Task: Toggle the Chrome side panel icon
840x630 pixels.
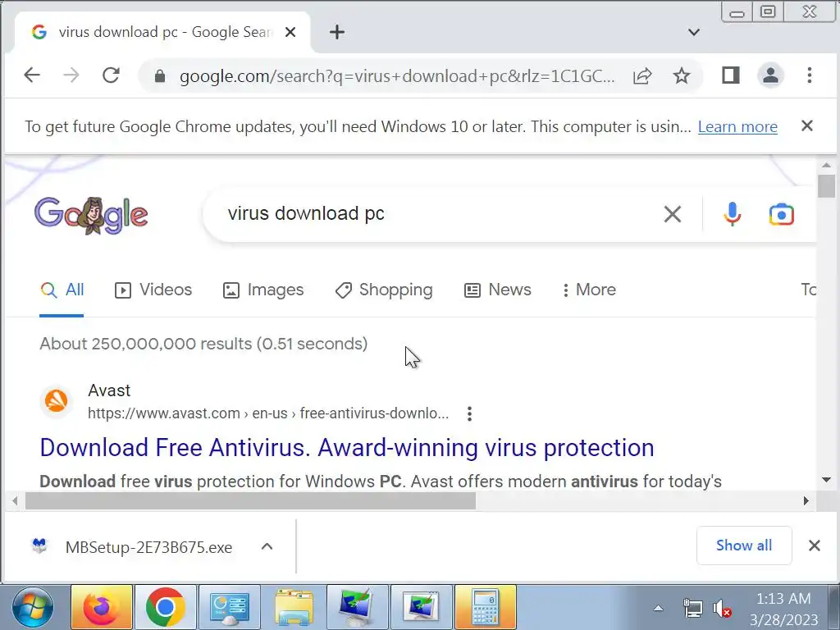Action: click(731, 75)
